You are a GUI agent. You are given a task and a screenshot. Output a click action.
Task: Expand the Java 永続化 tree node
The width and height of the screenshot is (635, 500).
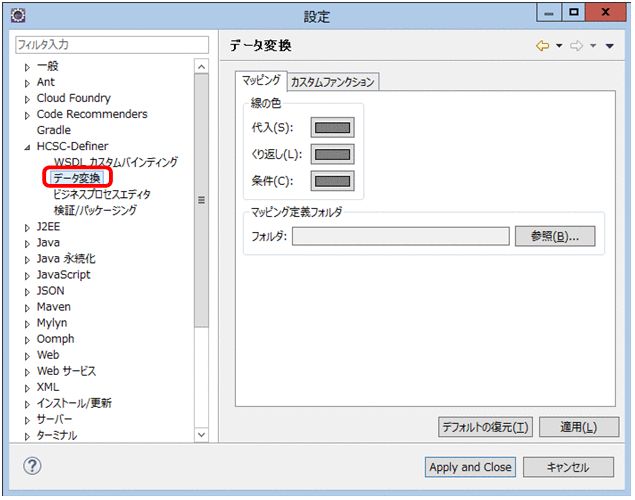click(x=27, y=260)
